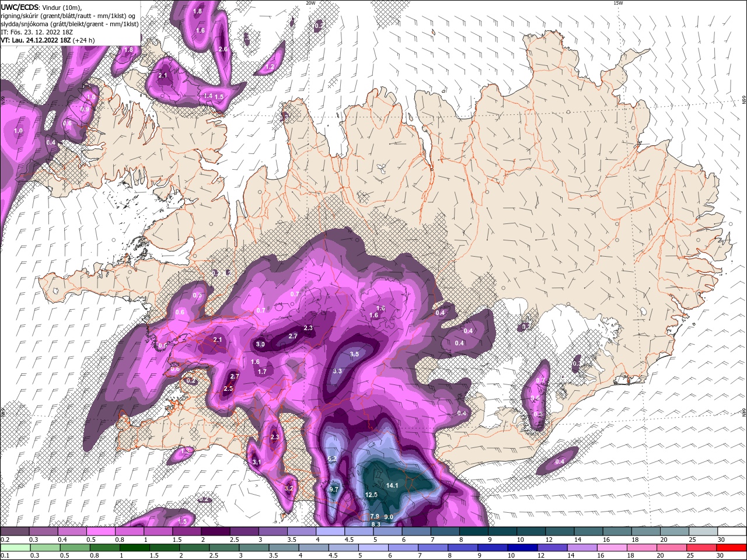The height and width of the screenshot is (560, 747).
Task: Select the 0.5 medium green swatch in lower scale
Action: pyautogui.click(x=75, y=548)
